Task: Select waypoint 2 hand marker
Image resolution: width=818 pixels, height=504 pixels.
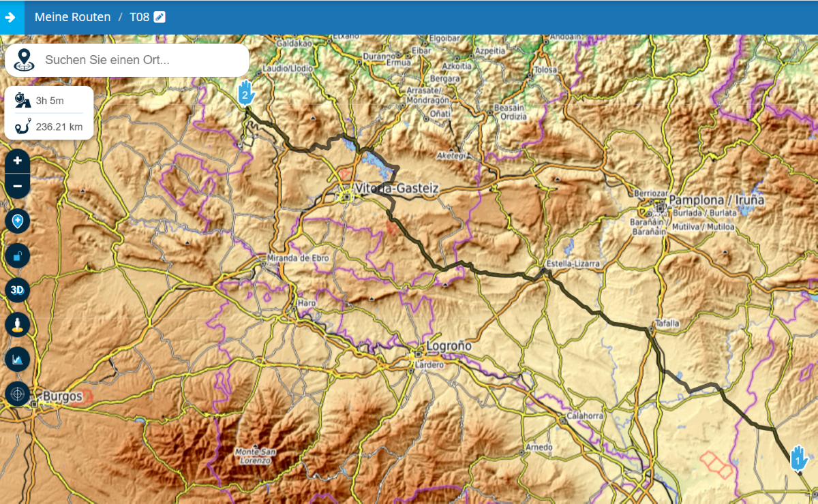Action: click(x=246, y=93)
